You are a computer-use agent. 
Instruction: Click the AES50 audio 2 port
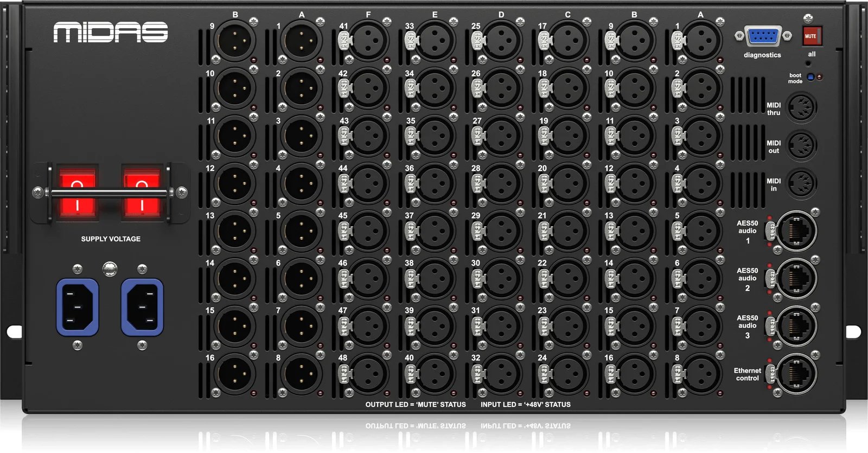point(796,278)
